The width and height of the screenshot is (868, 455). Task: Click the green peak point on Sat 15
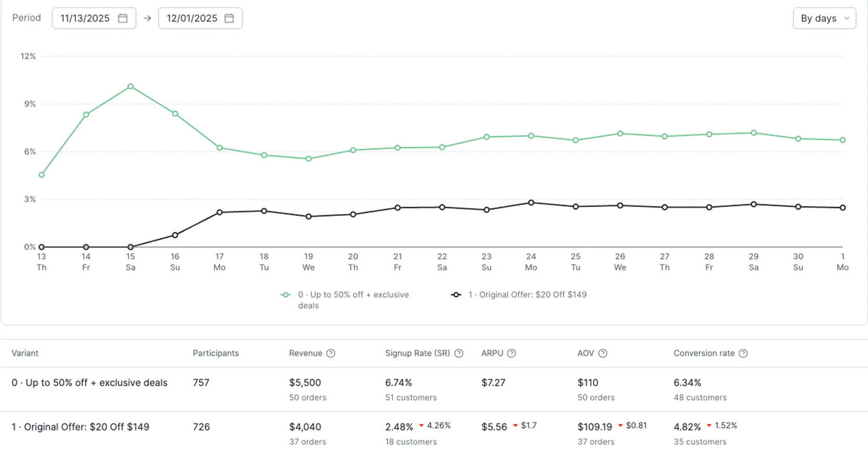(x=131, y=87)
